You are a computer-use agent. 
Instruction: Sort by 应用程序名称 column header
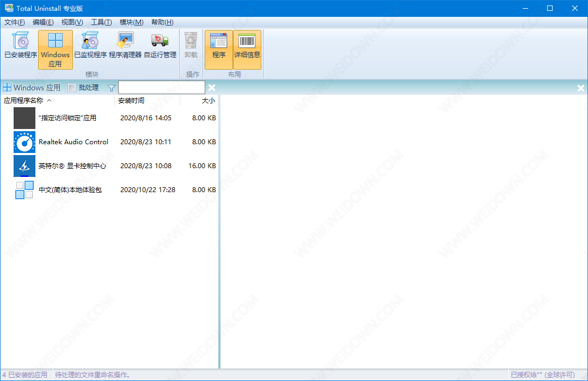click(x=58, y=101)
